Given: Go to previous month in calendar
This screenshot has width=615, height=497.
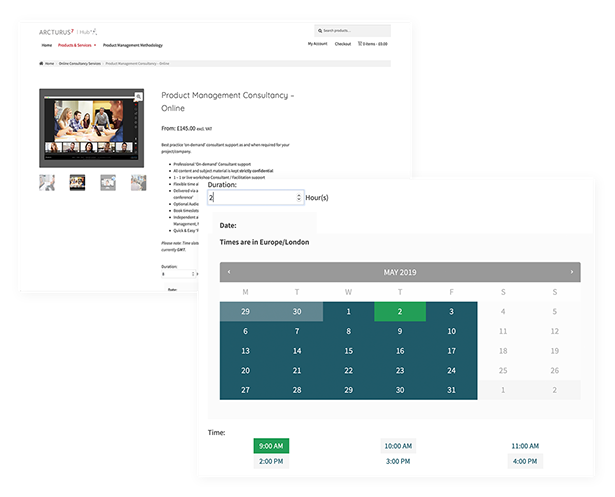Looking at the screenshot, I should [229, 272].
